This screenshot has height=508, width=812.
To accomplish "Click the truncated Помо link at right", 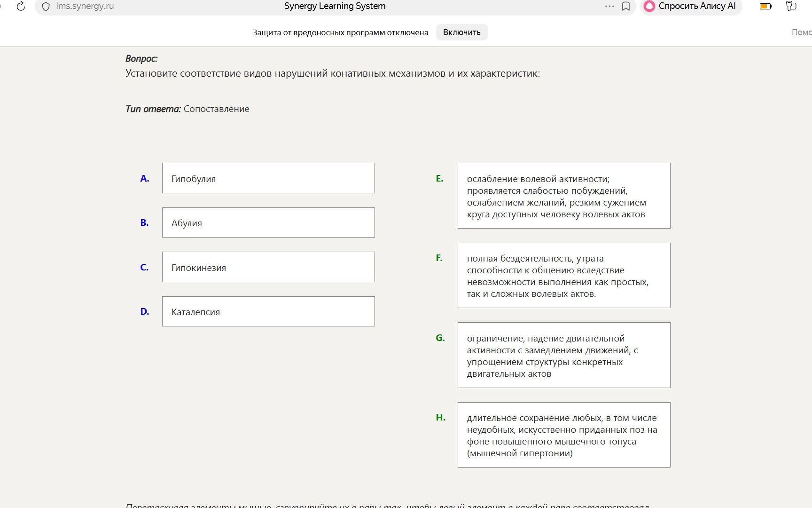I will tap(802, 32).
